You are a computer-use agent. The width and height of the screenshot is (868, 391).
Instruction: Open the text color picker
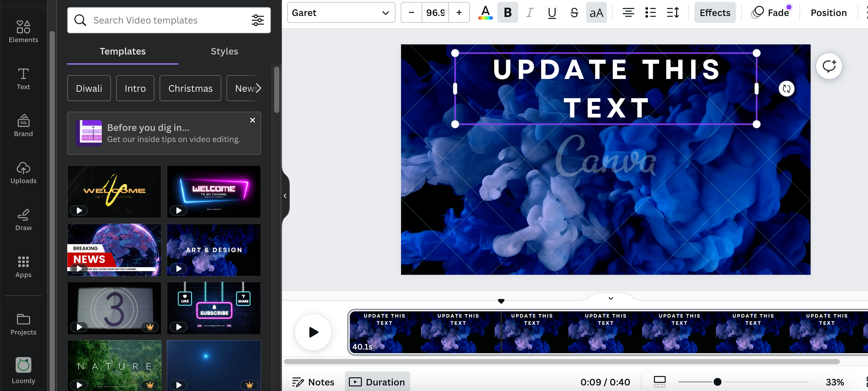coord(485,12)
